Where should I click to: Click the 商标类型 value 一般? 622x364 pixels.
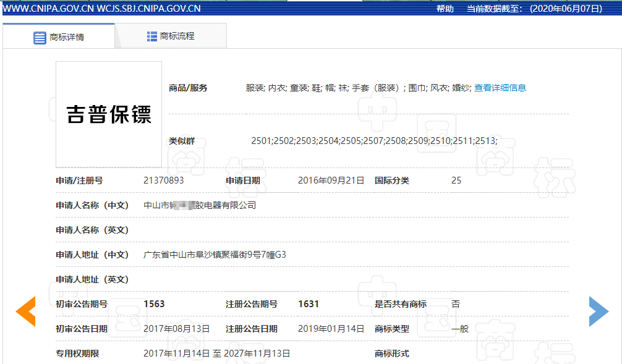460,329
